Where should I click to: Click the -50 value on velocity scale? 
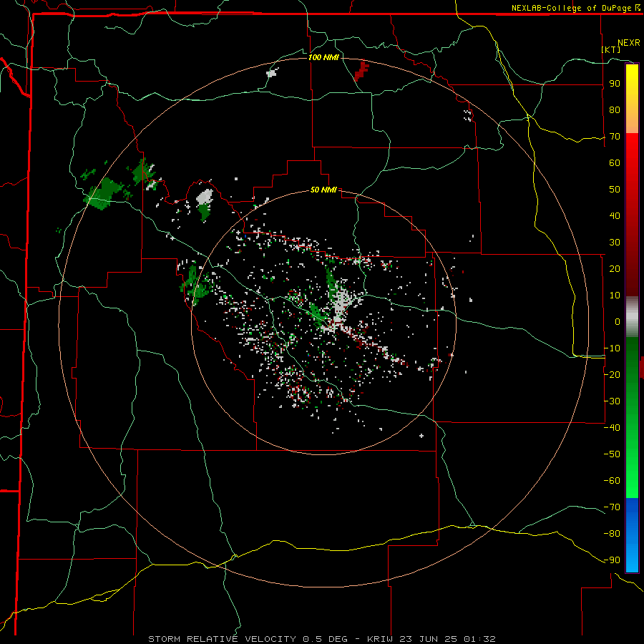click(612, 454)
